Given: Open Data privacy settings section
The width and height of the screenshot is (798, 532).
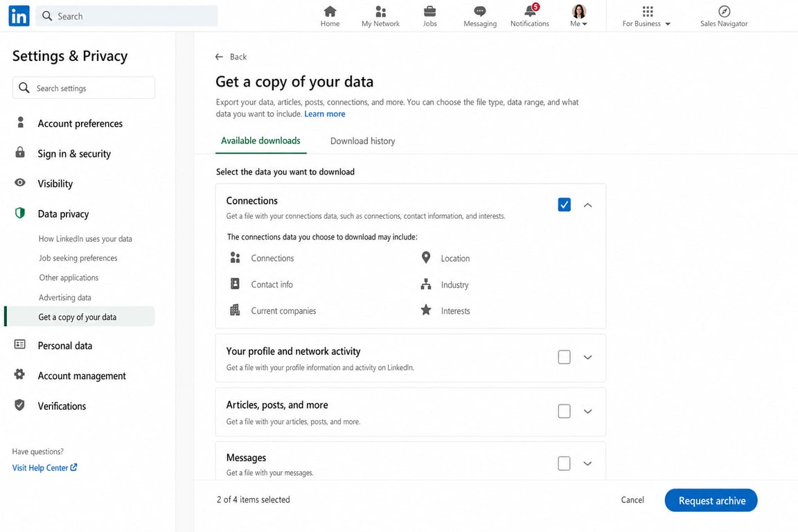Looking at the screenshot, I should 63,214.
